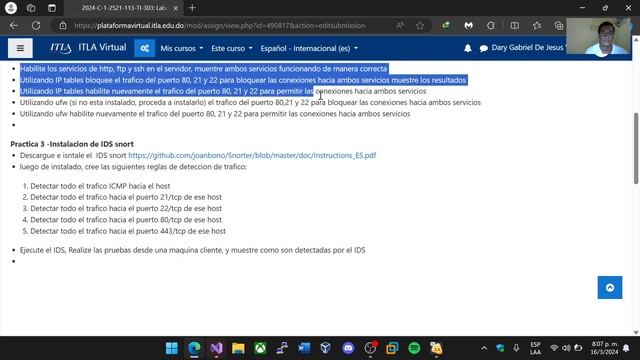640x360 pixels.
Task: Reload the page with refresh button
Action: [x=36, y=25]
